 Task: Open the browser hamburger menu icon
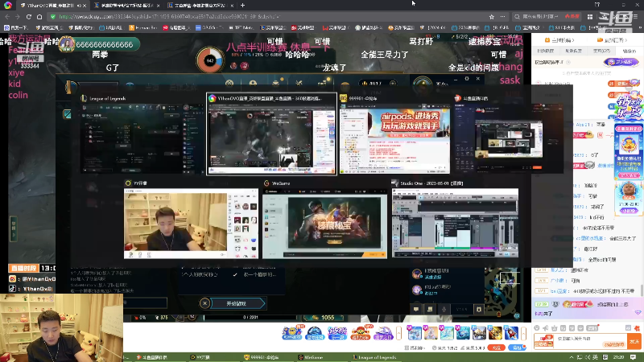[635, 17]
